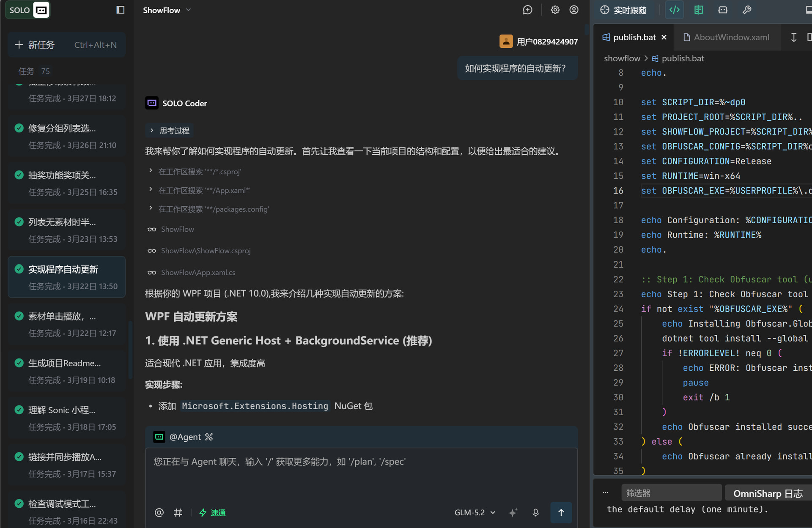Open the ShowFlow project dropdown
Viewport: 812px width, 528px height.
(x=167, y=10)
